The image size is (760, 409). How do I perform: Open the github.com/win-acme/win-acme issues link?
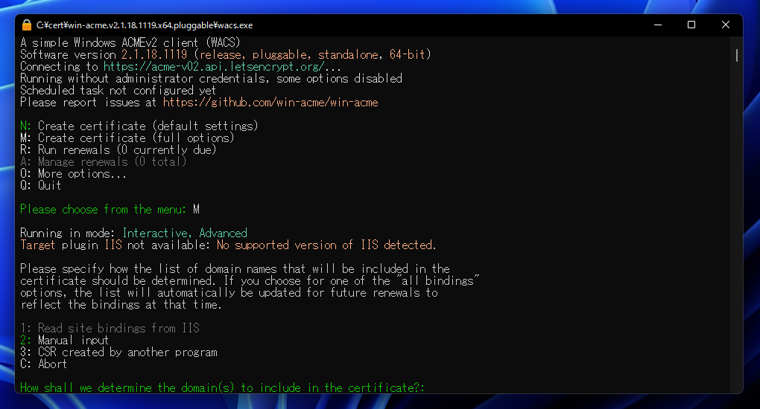point(270,102)
